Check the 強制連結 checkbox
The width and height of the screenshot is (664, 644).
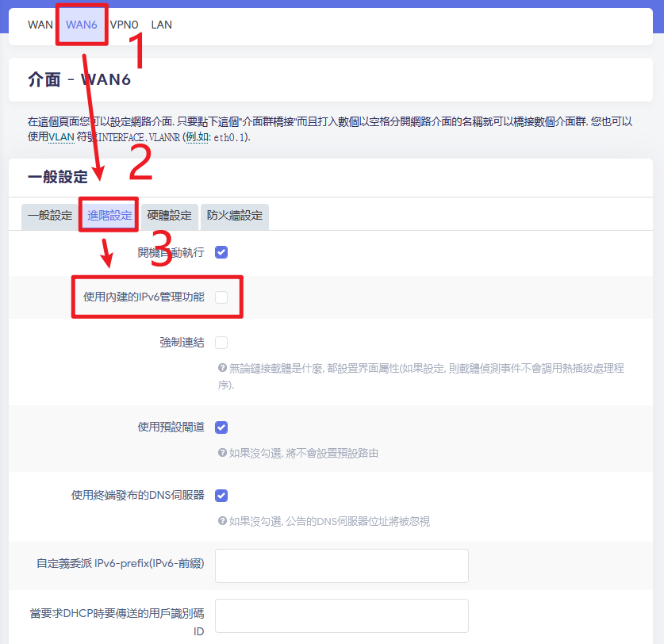tap(221, 342)
